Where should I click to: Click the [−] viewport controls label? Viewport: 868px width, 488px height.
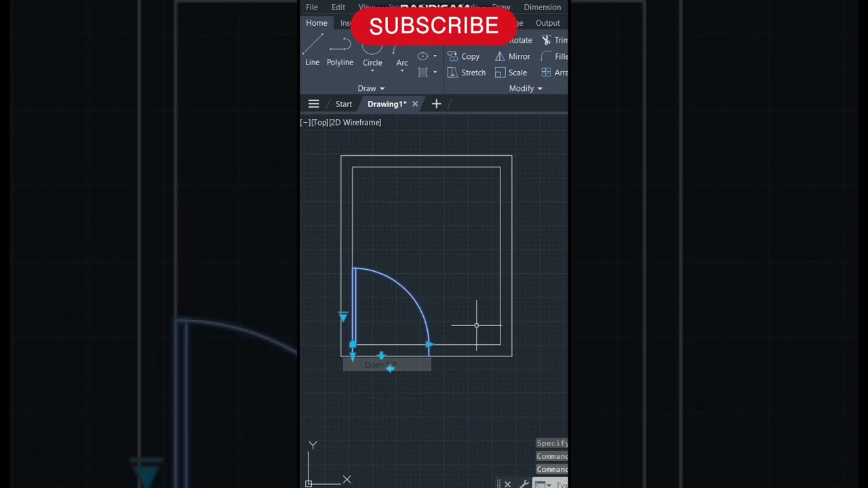coord(305,123)
